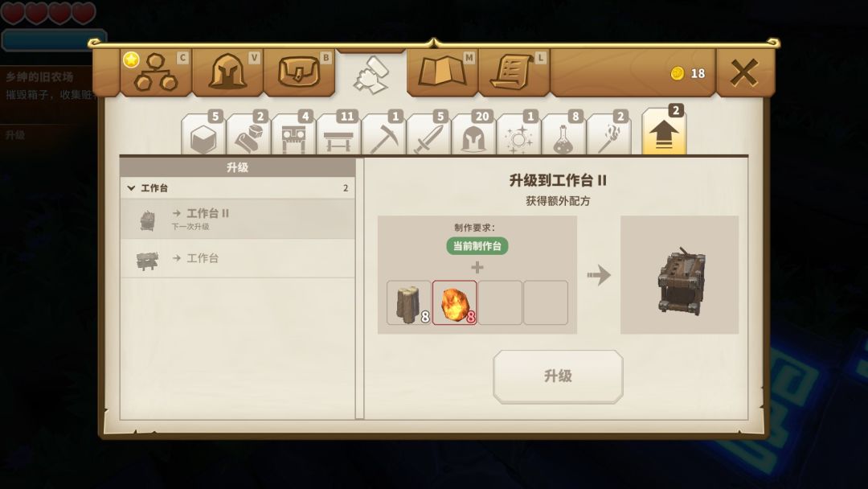Select the torch category tab
Screen dimensions: 868x489
point(608,134)
